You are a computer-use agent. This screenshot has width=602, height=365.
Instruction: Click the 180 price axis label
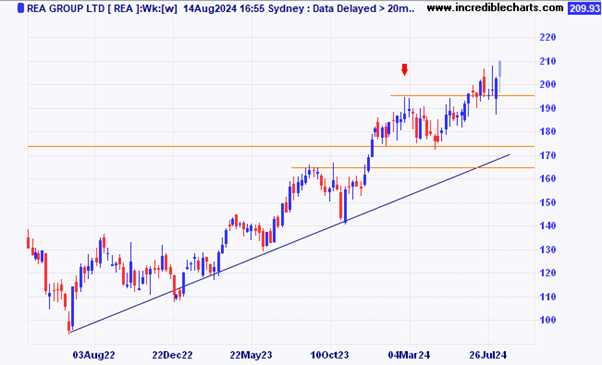pos(547,131)
